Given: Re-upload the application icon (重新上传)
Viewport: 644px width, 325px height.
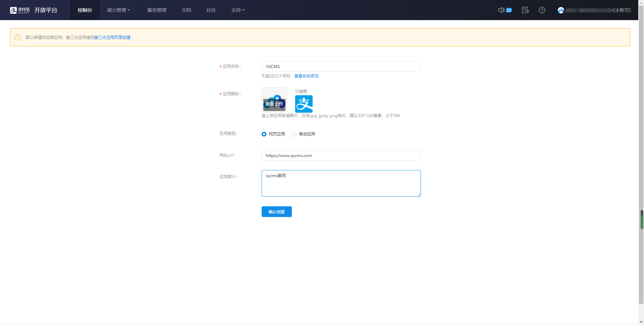Looking at the screenshot, I should [x=274, y=104].
